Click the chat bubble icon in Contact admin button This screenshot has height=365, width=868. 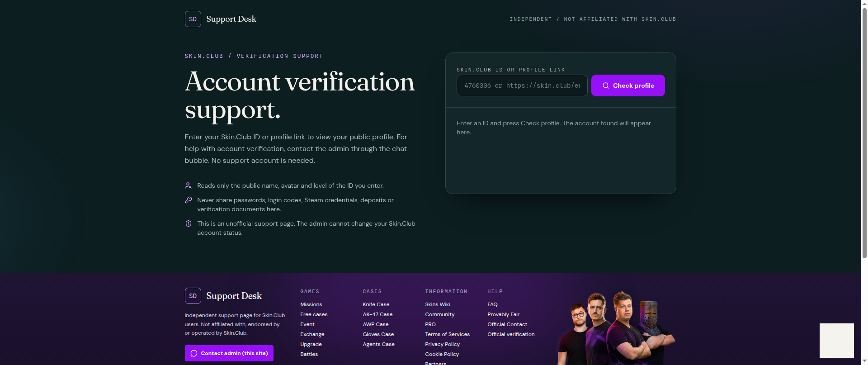(194, 353)
